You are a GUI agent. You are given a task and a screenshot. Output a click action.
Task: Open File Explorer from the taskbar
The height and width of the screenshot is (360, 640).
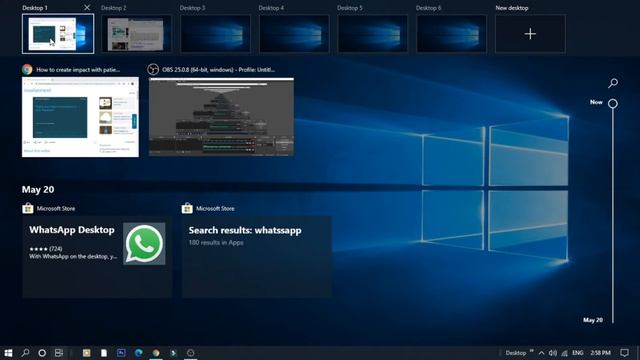(87, 353)
